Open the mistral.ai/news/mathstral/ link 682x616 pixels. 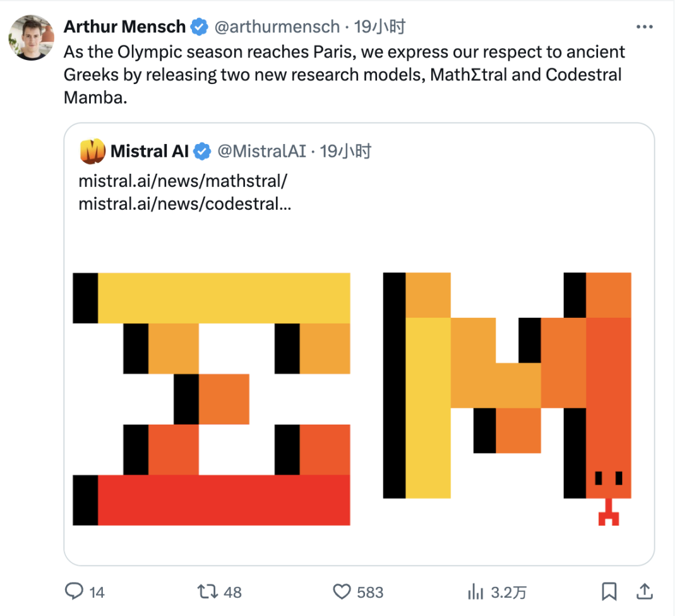click(183, 181)
